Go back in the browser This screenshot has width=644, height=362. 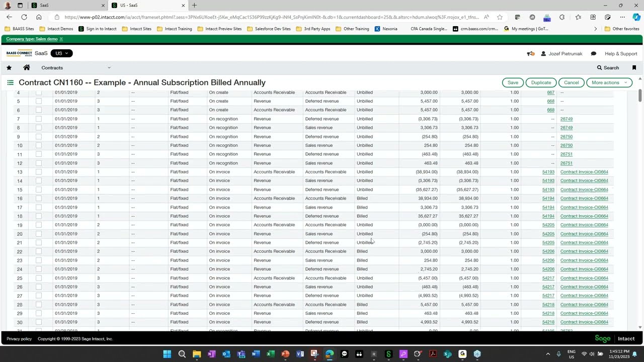9,17
